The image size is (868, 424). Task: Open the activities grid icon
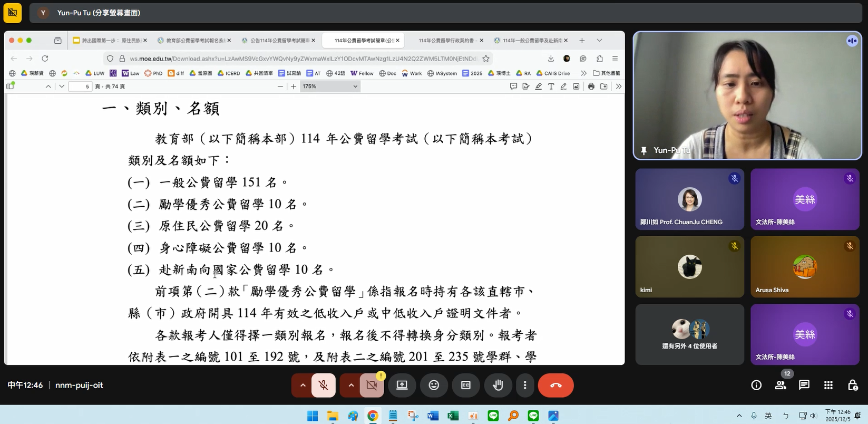(828, 386)
